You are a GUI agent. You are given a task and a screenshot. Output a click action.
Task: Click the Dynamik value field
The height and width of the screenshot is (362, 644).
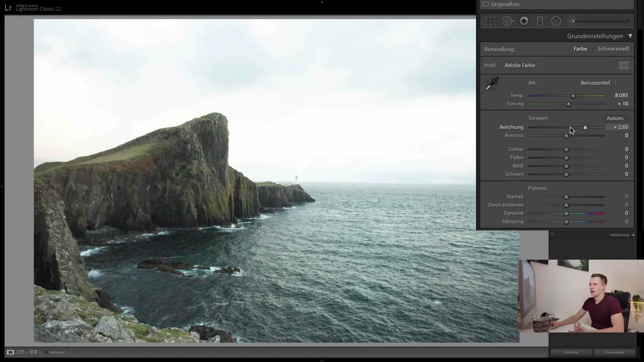626,213
